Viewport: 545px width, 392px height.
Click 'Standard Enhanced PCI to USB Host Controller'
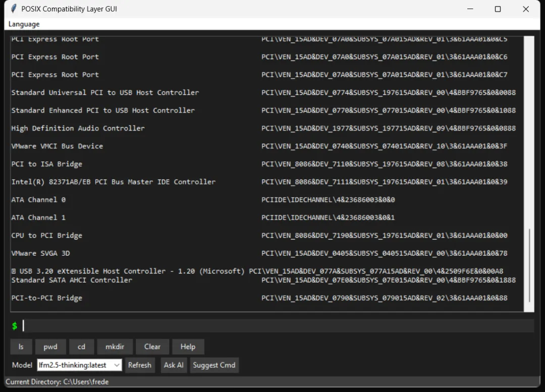(x=103, y=110)
